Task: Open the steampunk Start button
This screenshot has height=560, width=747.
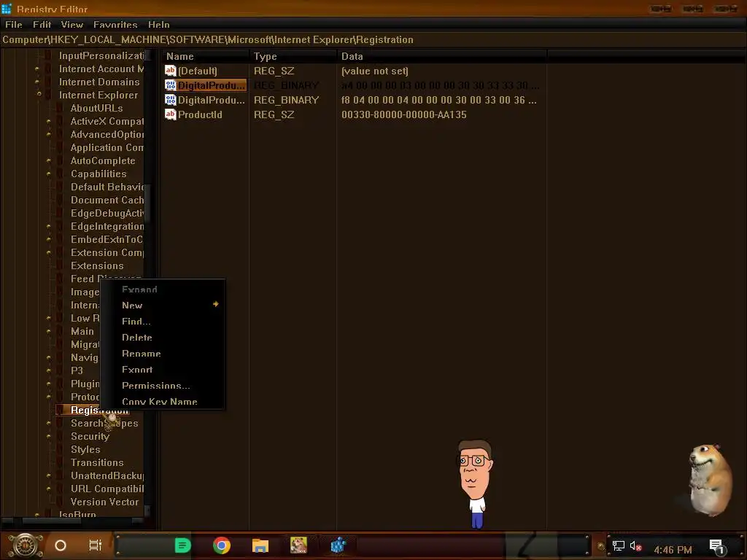Action: pos(26,545)
